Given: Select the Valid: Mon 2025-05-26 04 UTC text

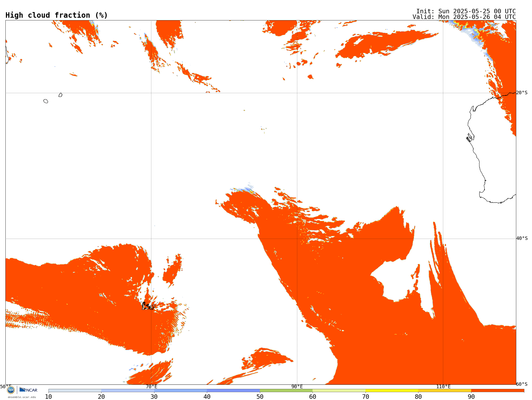Looking at the screenshot, I should click(x=464, y=17).
